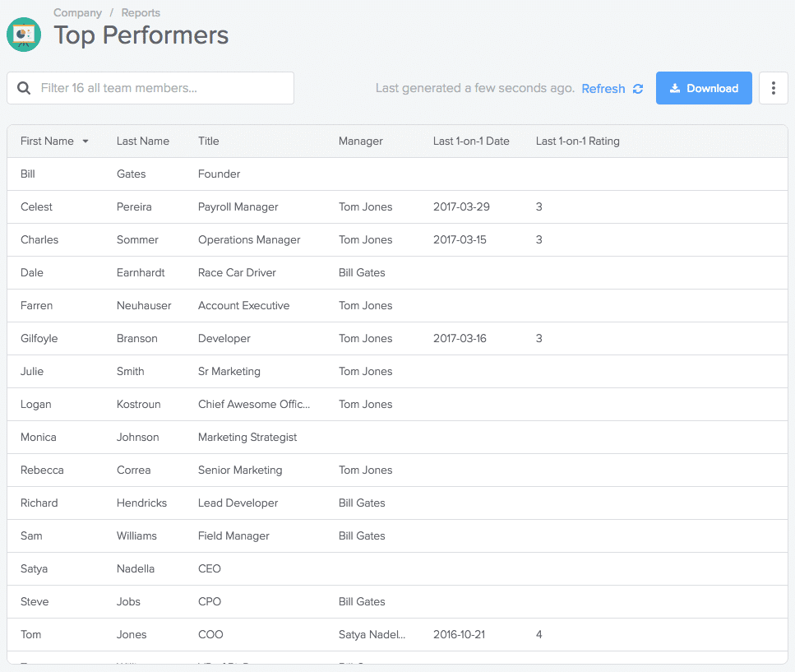The width and height of the screenshot is (795, 672).
Task: Go to Reports breadcrumb
Action: (141, 13)
